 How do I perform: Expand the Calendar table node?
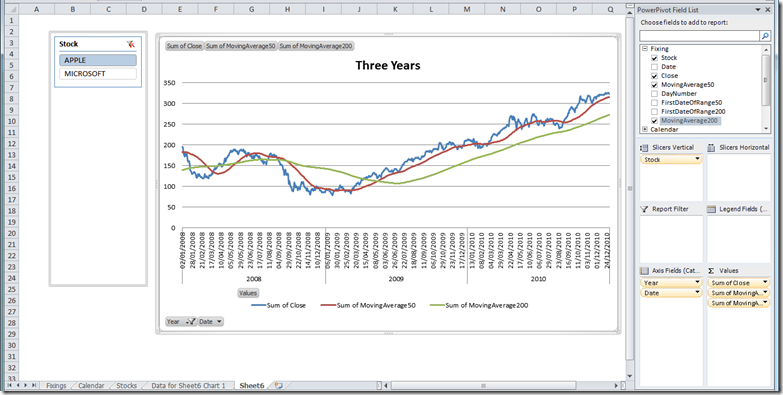point(645,129)
